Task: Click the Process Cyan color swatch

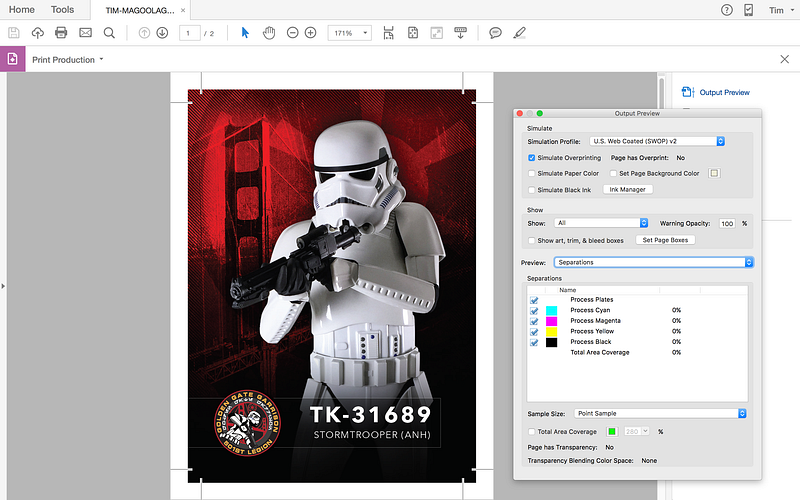Action: [552, 311]
